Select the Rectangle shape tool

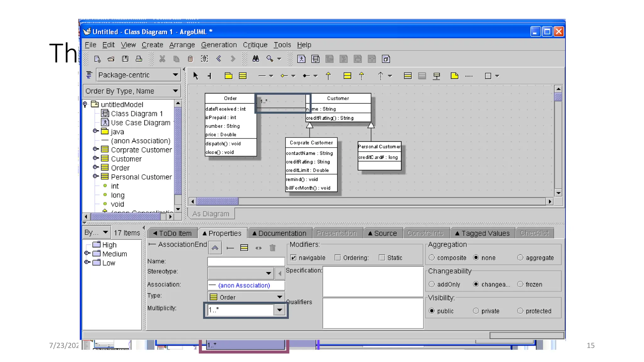coord(488,76)
